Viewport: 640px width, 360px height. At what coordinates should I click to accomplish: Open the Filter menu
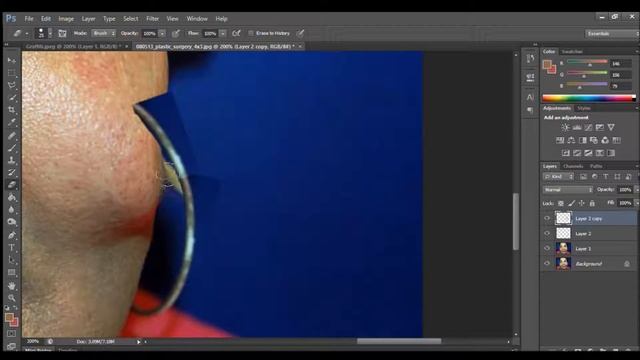point(153,19)
